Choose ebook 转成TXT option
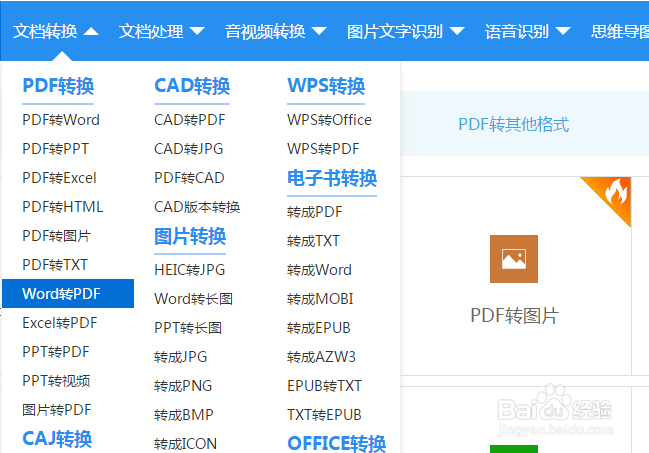649x453 pixels. pos(313,241)
